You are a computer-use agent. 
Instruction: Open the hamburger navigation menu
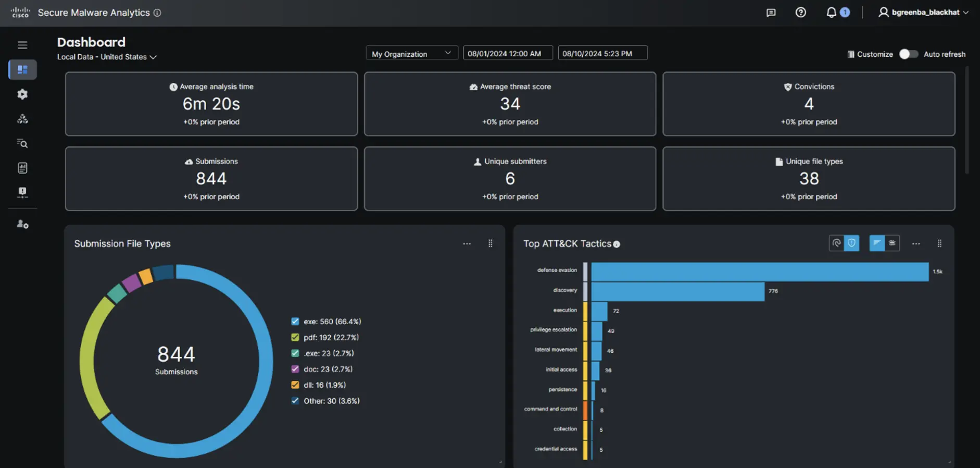[22, 45]
